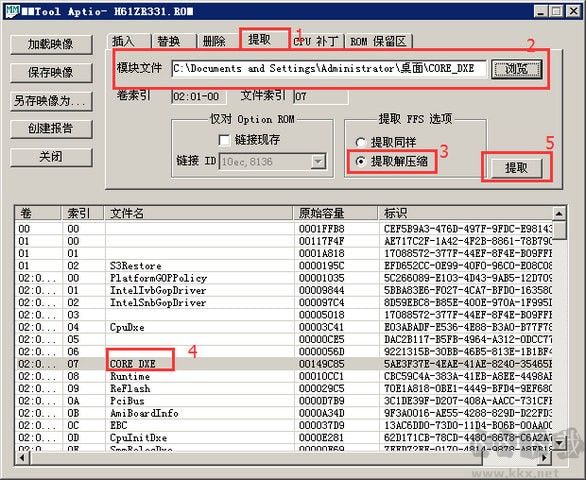Select the EBC row
The image size is (586, 480).
(284, 426)
